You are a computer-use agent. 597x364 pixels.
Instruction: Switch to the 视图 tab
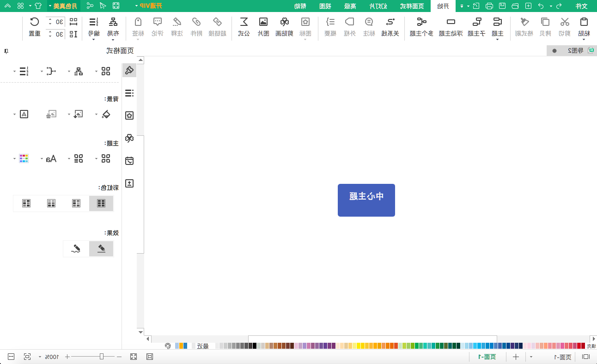[x=325, y=6]
